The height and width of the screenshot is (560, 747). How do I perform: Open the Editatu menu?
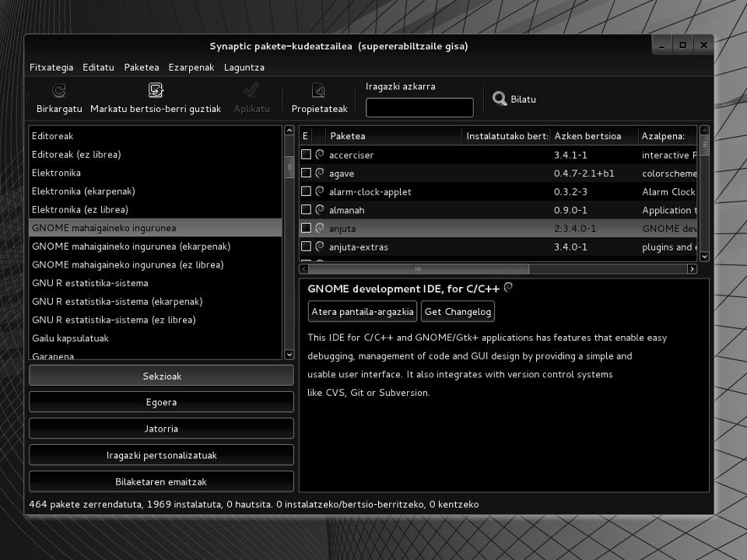[98, 67]
